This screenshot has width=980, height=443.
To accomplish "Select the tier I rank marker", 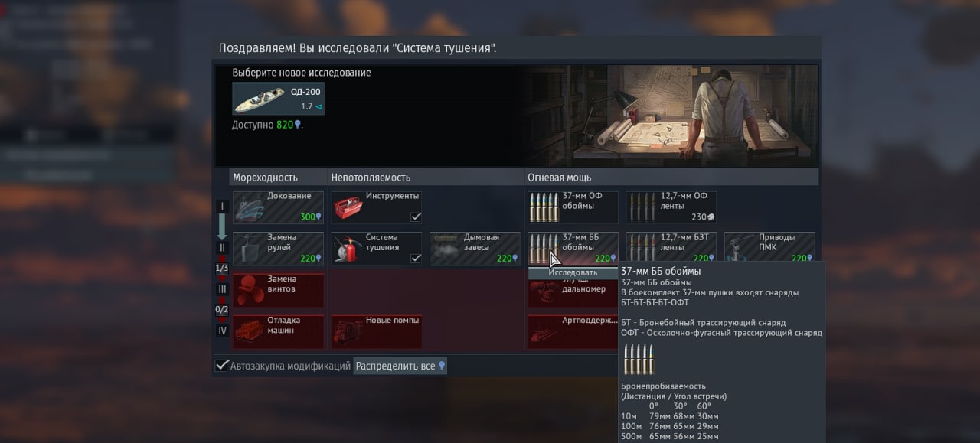I will [x=222, y=206].
